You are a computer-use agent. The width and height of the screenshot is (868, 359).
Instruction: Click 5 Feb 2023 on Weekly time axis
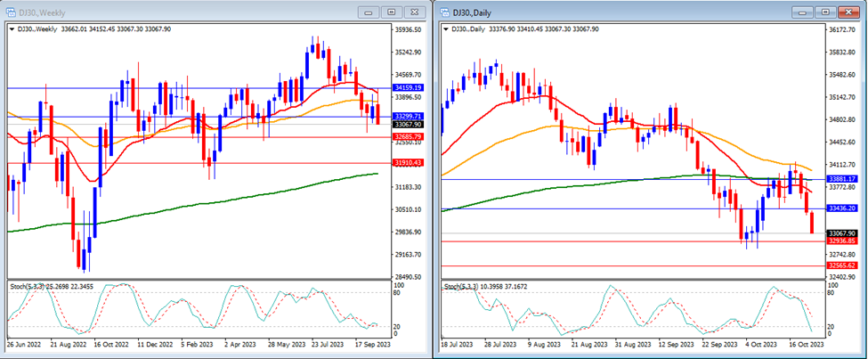pos(197,344)
